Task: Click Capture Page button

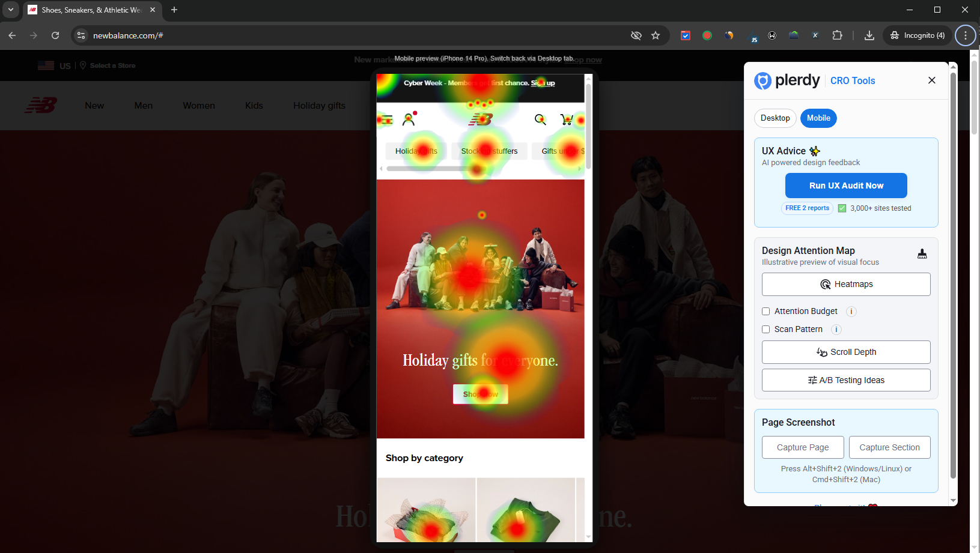Action: (803, 447)
